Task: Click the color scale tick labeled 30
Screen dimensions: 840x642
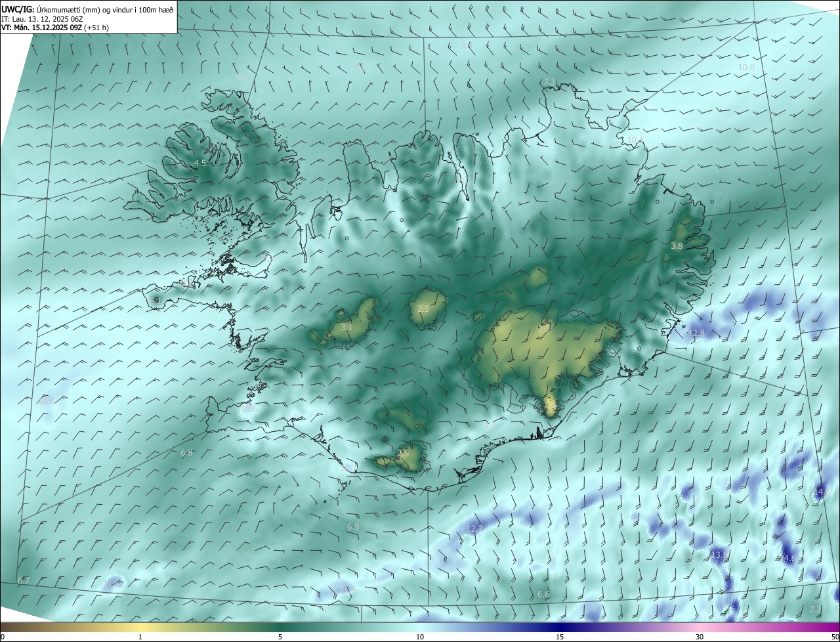Action: (700, 637)
